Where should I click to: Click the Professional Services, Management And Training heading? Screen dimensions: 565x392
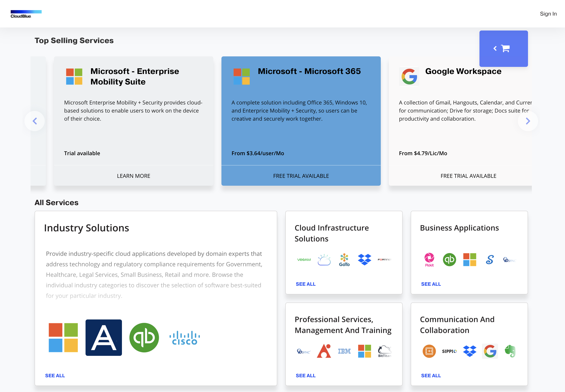point(343,325)
